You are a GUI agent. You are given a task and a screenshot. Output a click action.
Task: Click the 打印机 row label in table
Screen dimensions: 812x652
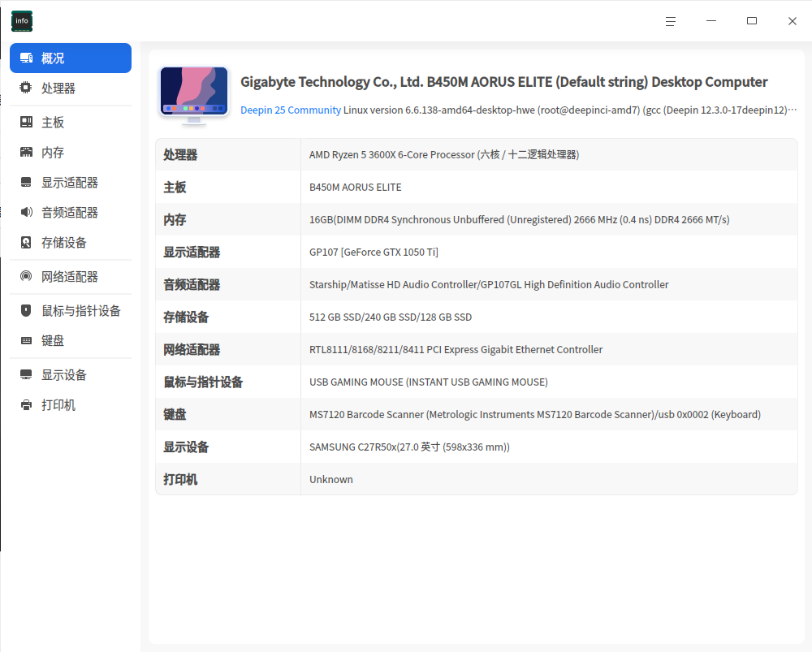tap(180, 480)
